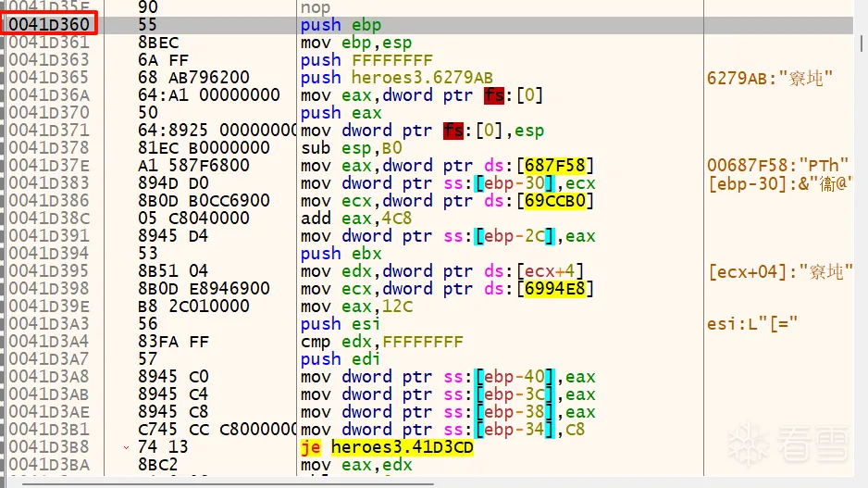Select the mov ebp,esp instruction
868x488 pixels.
pos(356,43)
